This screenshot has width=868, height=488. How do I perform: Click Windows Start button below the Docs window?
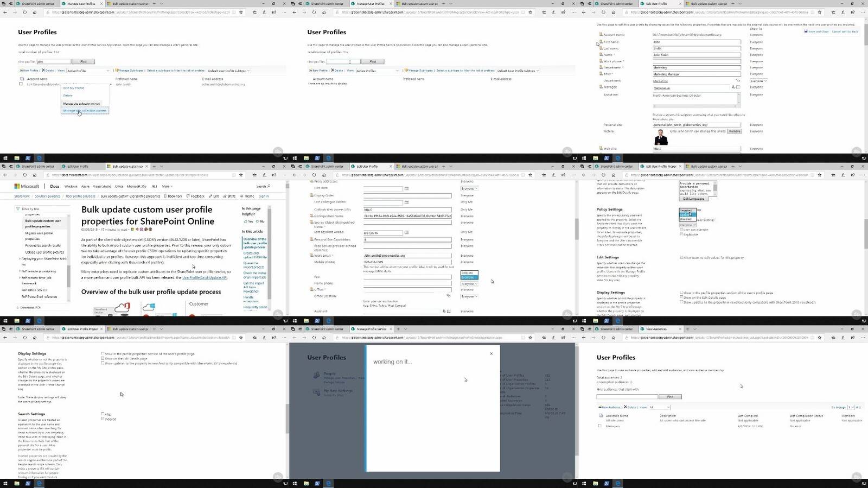tap(5, 321)
